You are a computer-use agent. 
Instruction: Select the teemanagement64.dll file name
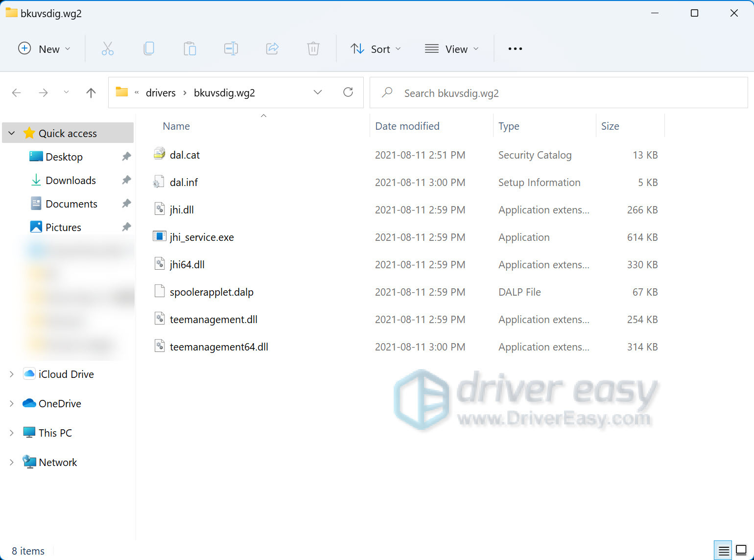[219, 347]
